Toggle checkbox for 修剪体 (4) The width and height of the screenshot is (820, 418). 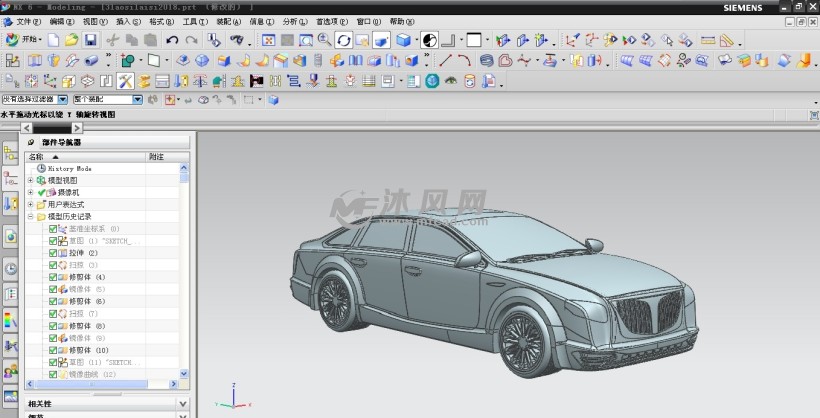point(53,277)
